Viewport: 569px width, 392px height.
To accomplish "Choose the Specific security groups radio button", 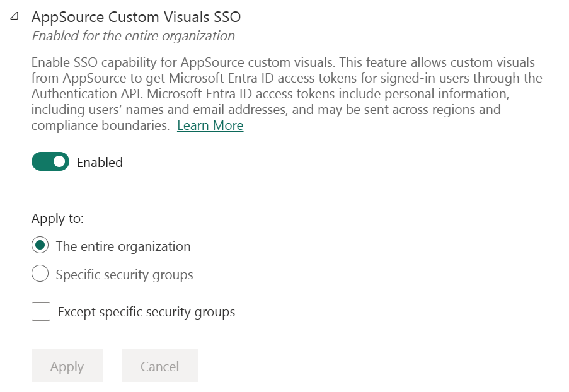I will (x=40, y=274).
